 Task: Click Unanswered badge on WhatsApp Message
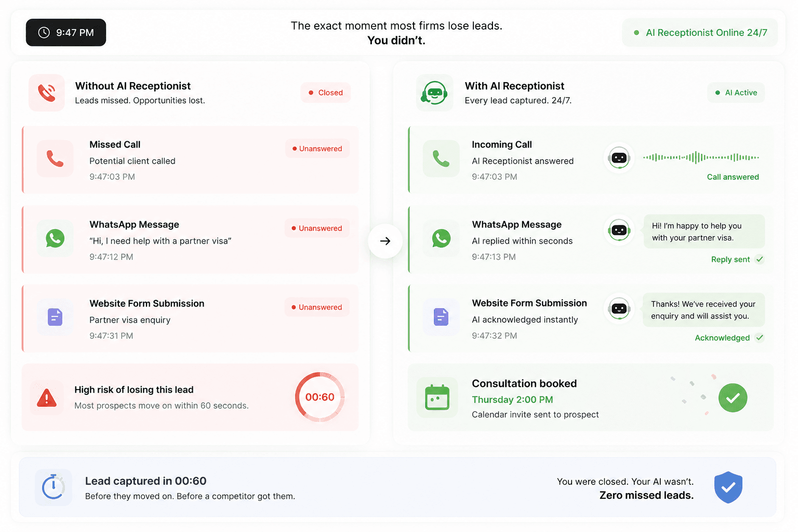317,228
